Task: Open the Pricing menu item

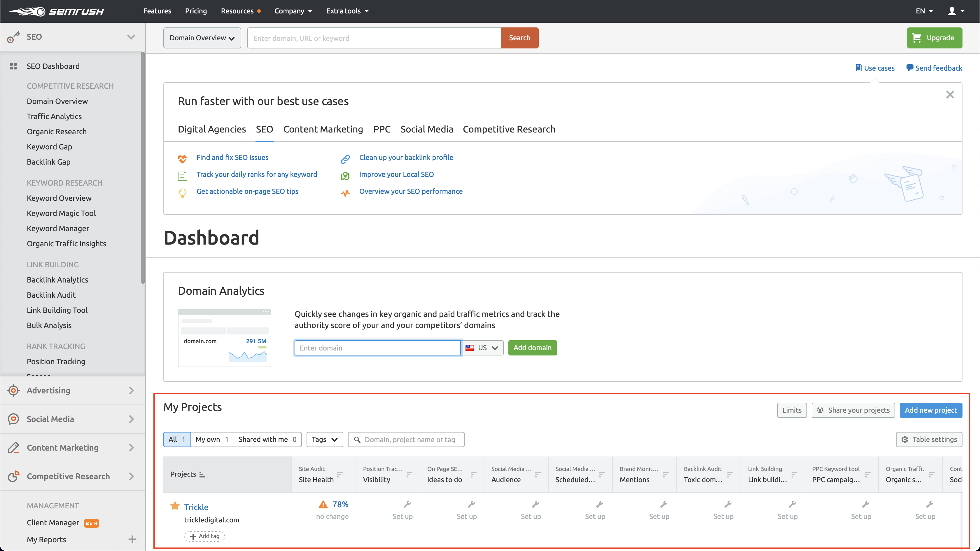Action: click(196, 11)
